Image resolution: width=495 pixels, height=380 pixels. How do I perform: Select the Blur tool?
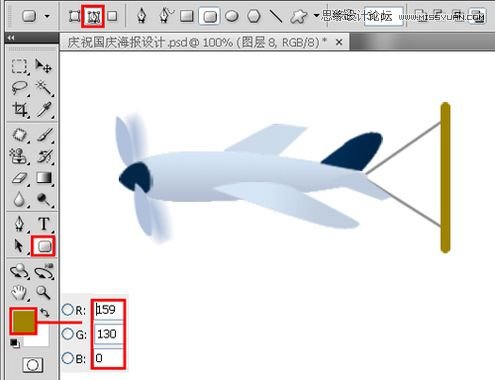click(x=19, y=199)
